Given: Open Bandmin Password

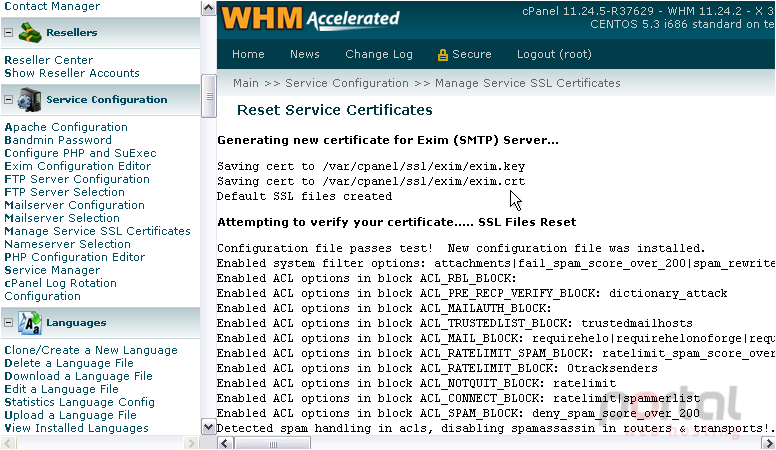Looking at the screenshot, I should point(58,140).
